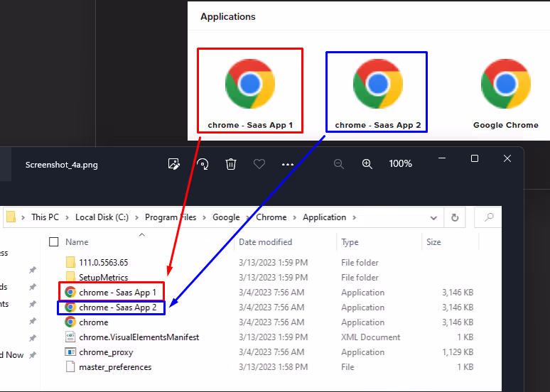Click the folder icon in address bar

pos(11,217)
